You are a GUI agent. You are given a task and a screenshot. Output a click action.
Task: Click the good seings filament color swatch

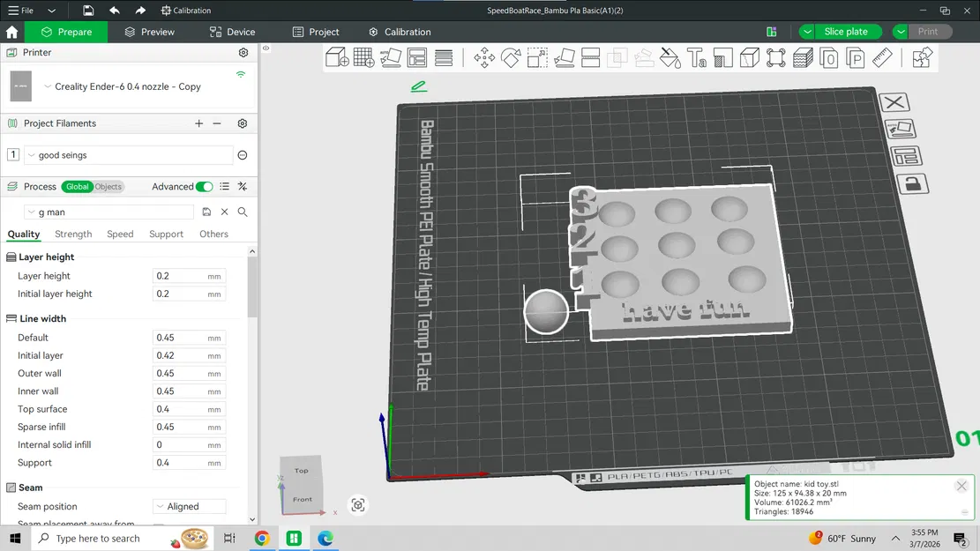(x=12, y=154)
